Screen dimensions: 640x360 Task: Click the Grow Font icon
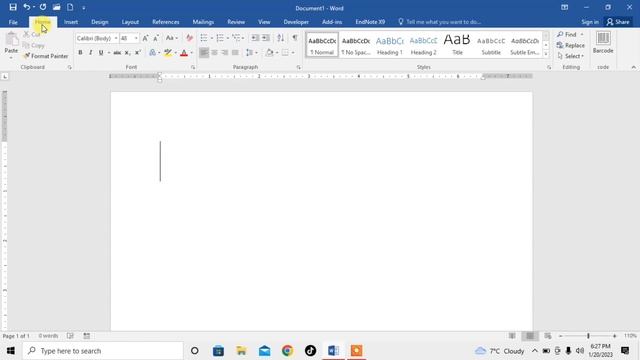145,38
